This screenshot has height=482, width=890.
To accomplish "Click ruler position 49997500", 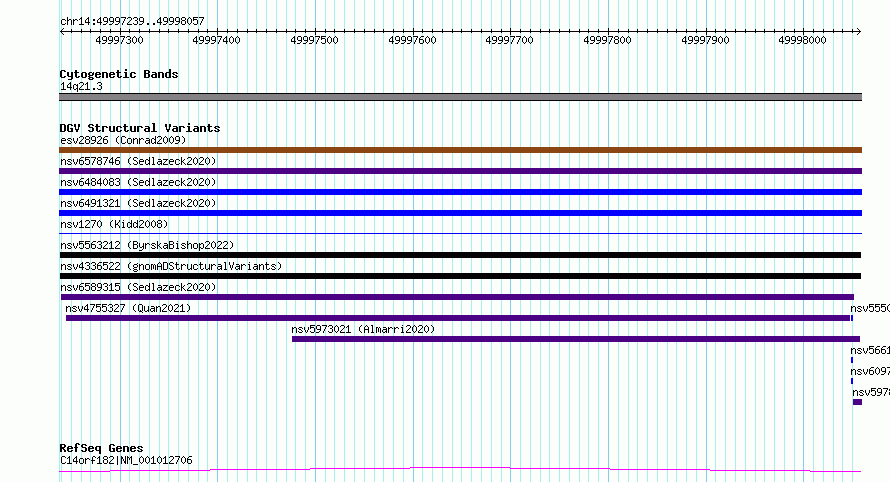I will (x=314, y=40).
